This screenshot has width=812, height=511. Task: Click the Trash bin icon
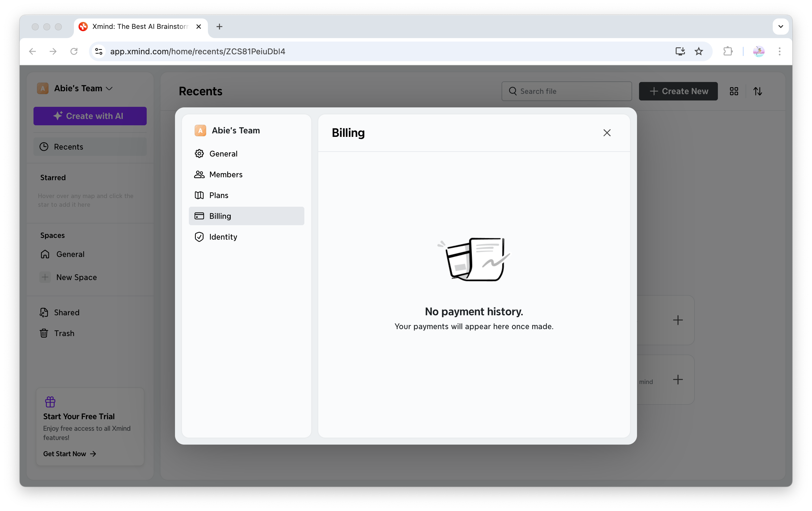[44, 333]
